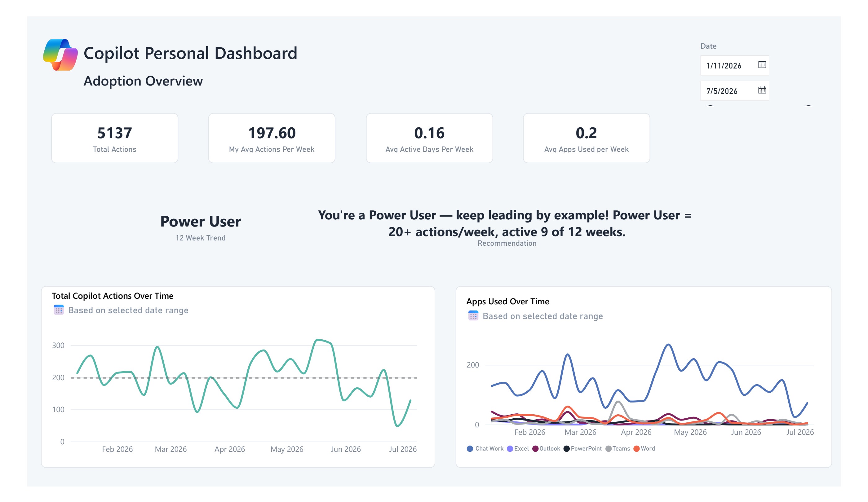Edit the start date field showing 1/11/2026
868x502 pixels.
click(734, 65)
